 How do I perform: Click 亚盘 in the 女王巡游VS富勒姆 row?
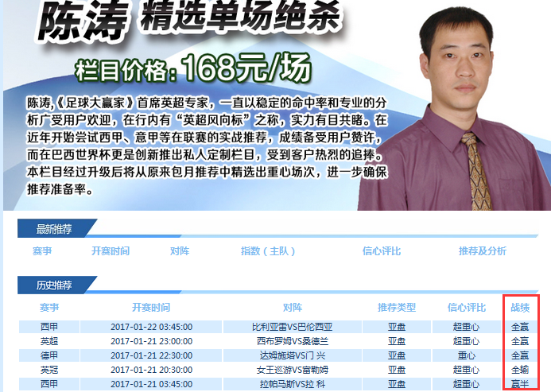[397, 370]
